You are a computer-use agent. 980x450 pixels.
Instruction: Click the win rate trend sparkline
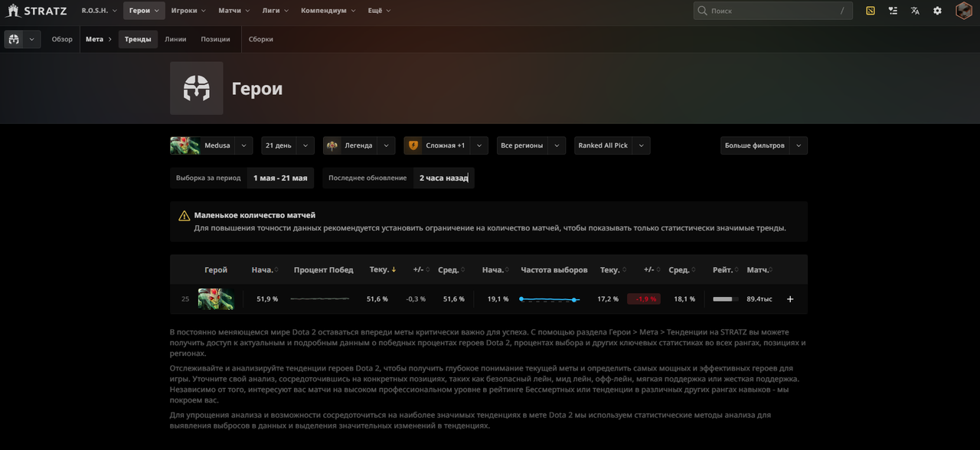[320, 298]
